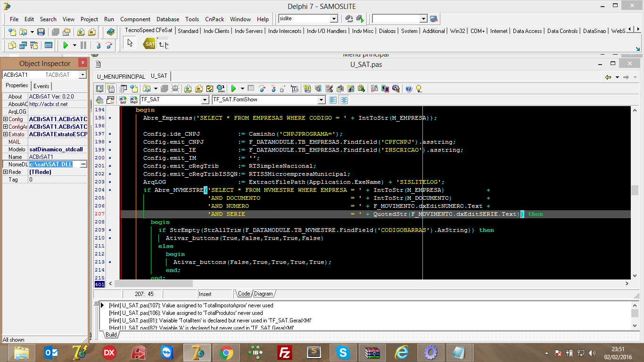Switch to the U_MENUPRINCIPAL editor tab
This screenshot has height=362, width=644.
pyautogui.click(x=121, y=76)
